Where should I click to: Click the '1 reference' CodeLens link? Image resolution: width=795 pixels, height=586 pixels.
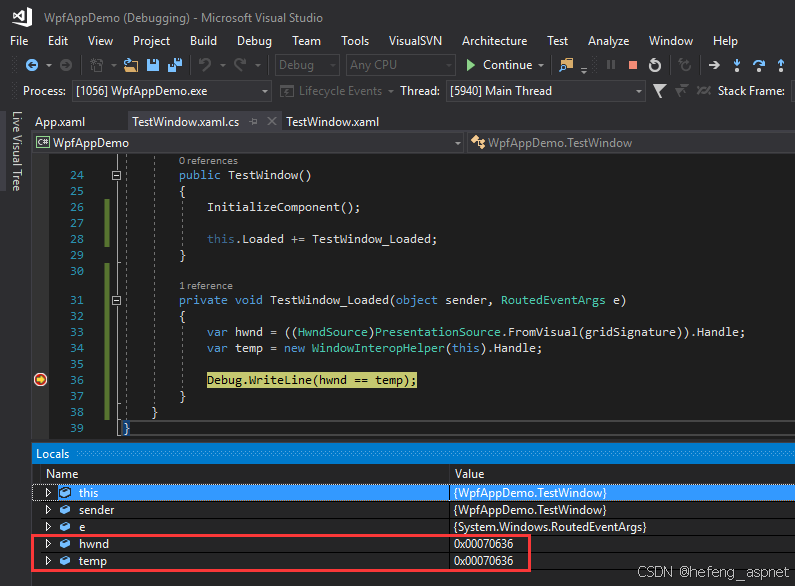tap(205, 286)
